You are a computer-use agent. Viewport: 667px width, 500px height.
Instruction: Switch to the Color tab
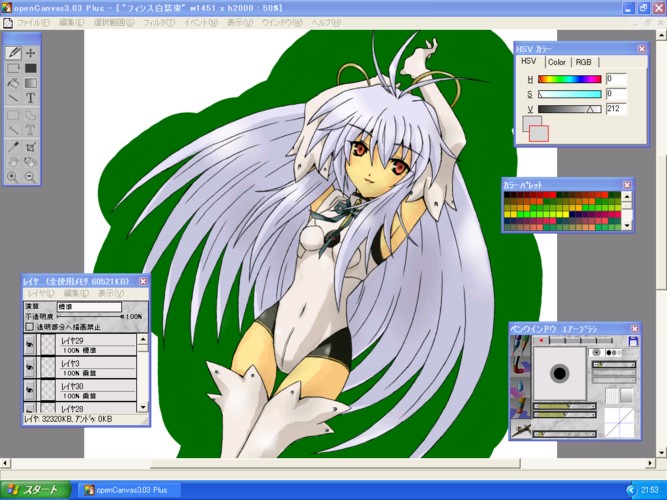pyautogui.click(x=557, y=62)
